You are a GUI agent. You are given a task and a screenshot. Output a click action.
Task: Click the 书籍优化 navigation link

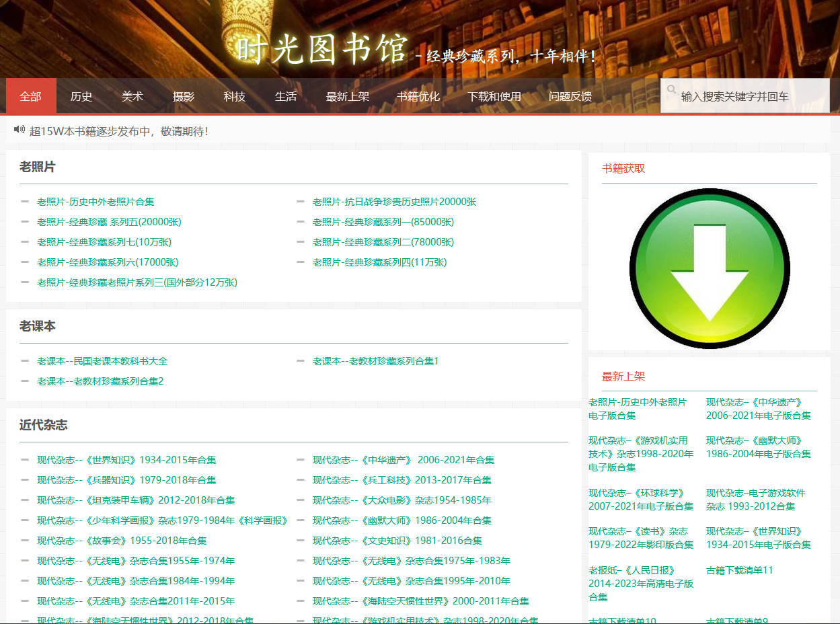pos(416,96)
